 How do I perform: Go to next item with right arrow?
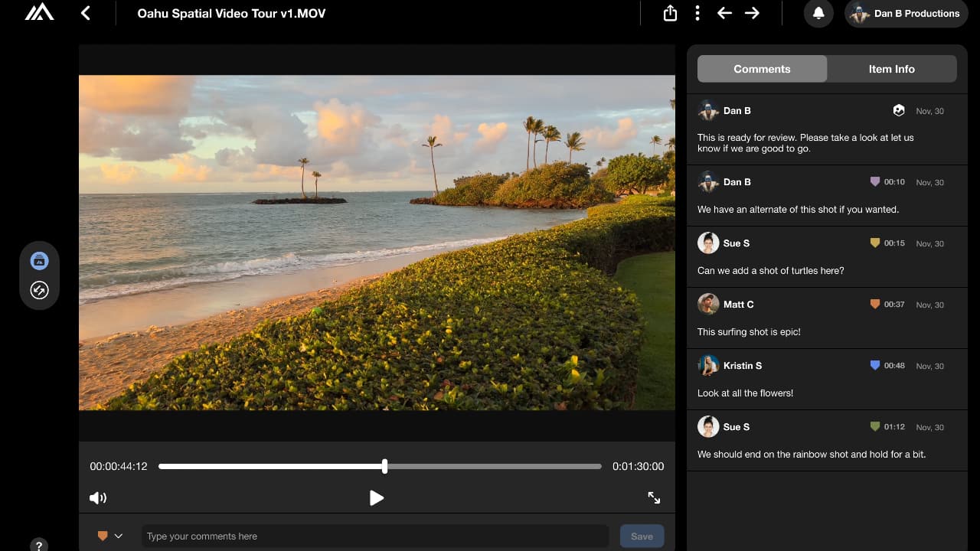[752, 13]
